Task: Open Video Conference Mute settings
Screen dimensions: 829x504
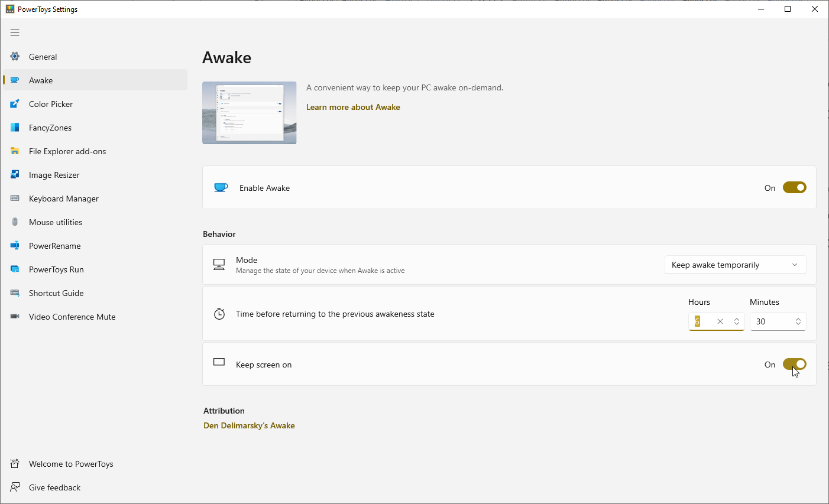Action: [95, 317]
